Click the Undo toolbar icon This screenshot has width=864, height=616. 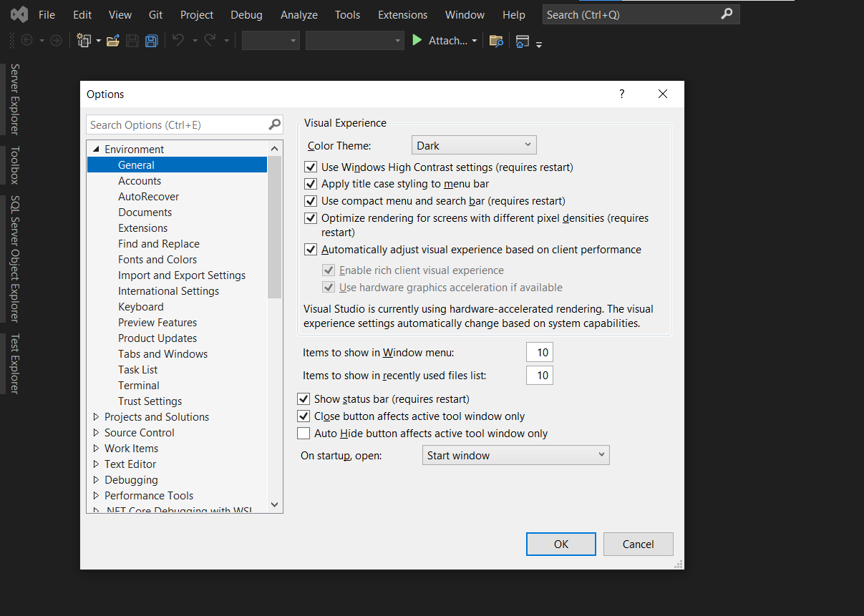click(179, 40)
